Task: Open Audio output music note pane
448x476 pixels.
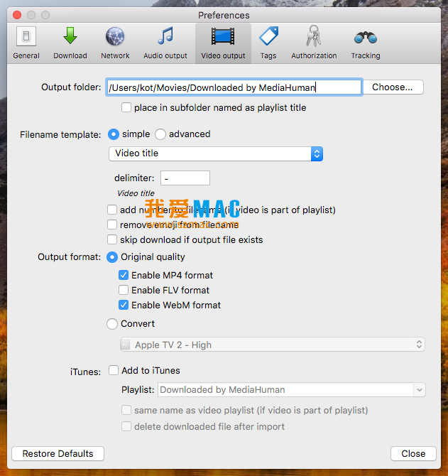Action: 165,43
